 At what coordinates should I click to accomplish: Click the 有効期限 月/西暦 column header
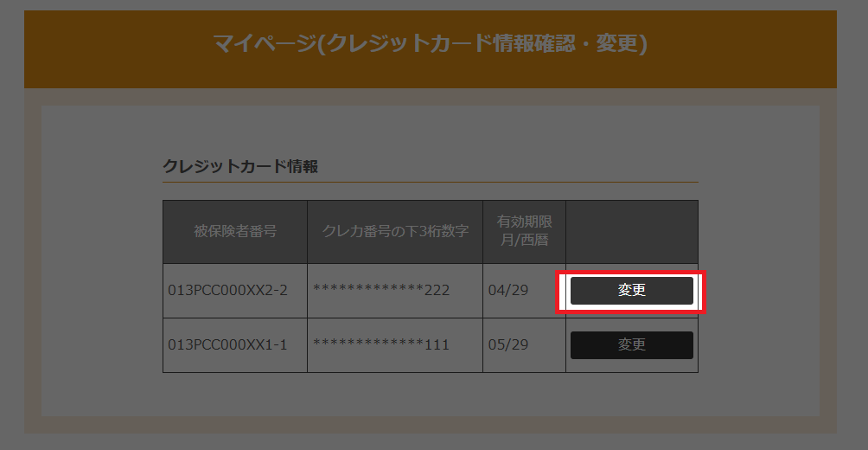tap(524, 232)
